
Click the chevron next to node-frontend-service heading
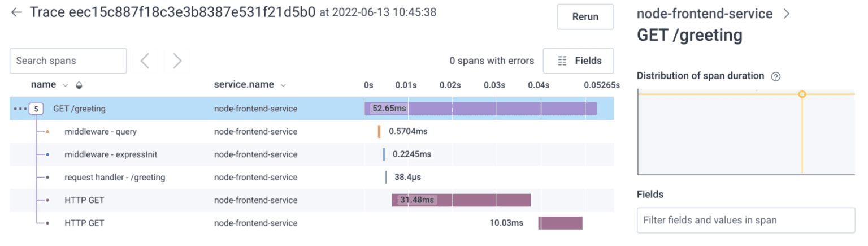[787, 14]
